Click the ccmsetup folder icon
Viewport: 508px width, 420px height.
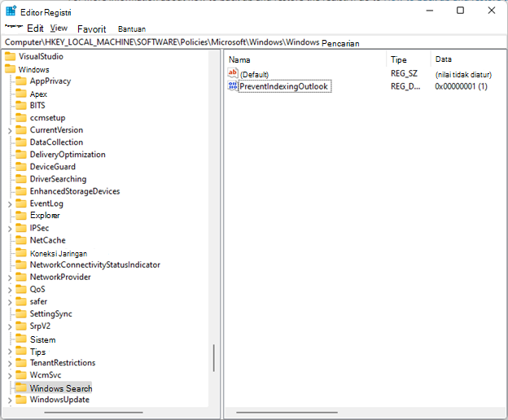tap(21, 117)
